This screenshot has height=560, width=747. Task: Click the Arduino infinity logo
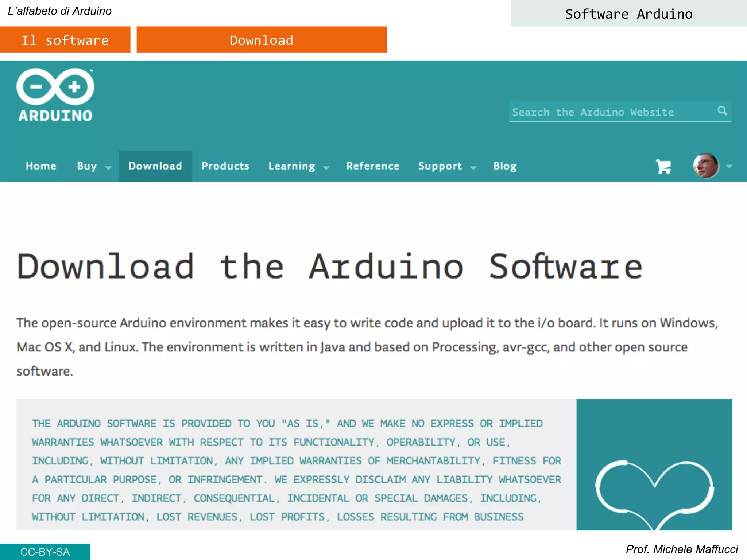pos(55,95)
